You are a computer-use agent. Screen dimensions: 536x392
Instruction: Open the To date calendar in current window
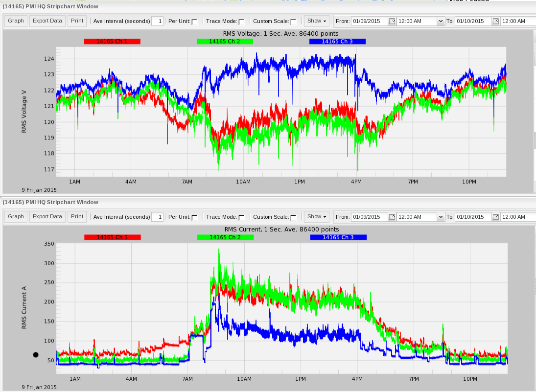[x=495, y=217]
